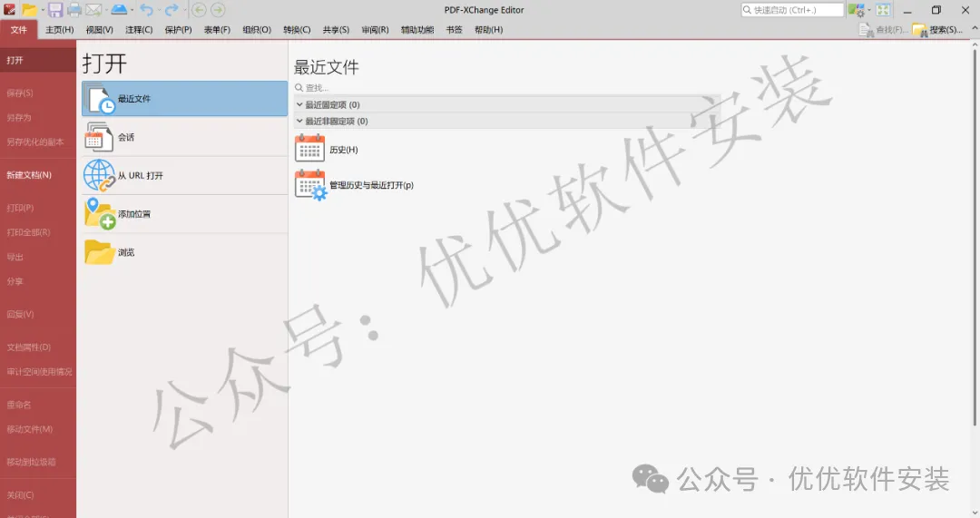Click the 查找 recent files search field
The width and height of the screenshot is (980, 518).
pos(507,87)
